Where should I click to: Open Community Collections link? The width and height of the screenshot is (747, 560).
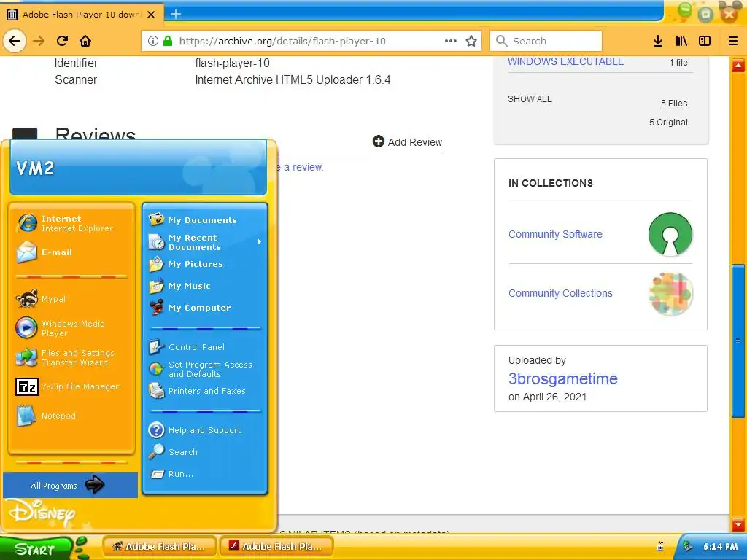point(560,293)
